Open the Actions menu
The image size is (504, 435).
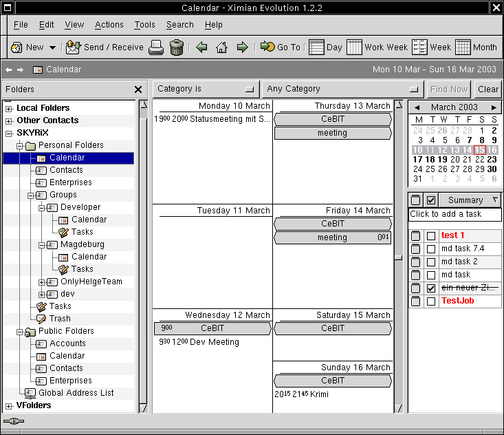pyautogui.click(x=109, y=25)
